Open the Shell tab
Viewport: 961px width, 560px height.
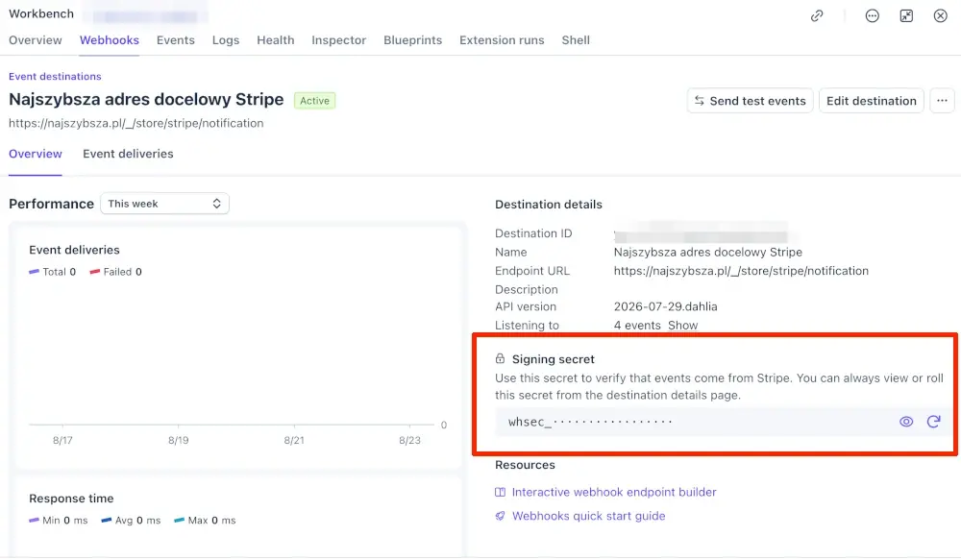coord(576,40)
